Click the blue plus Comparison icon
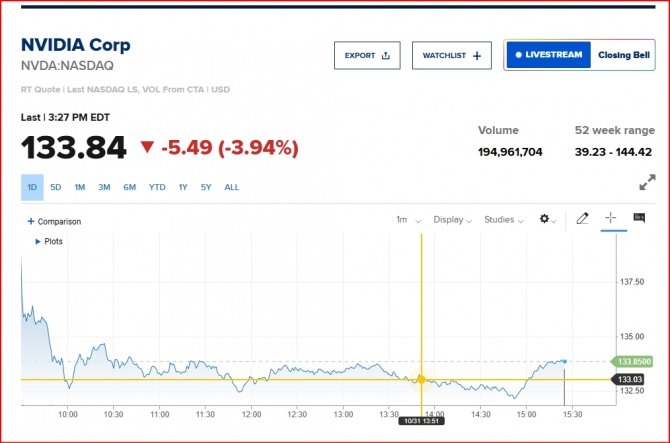This screenshot has width=670, height=443. pos(31,221)
